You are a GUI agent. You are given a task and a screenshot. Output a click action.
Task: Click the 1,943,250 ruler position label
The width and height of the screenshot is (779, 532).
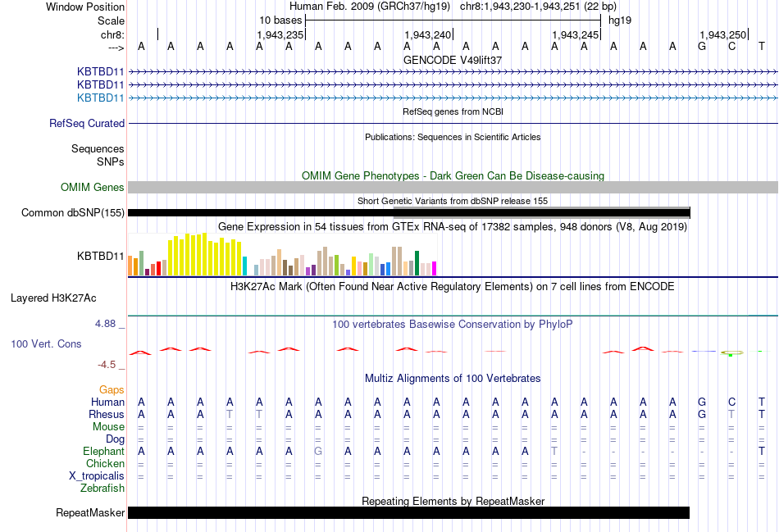click(723, 34)
